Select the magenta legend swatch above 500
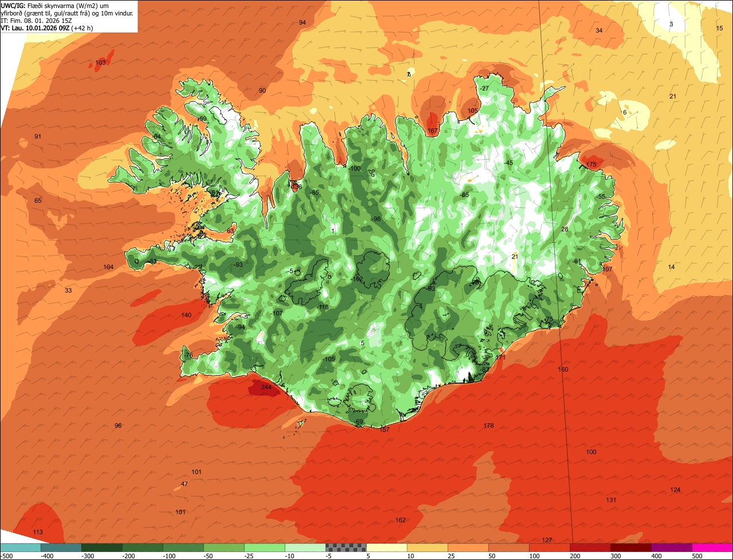Screen dimensions: 733x560 click(712, 547)
